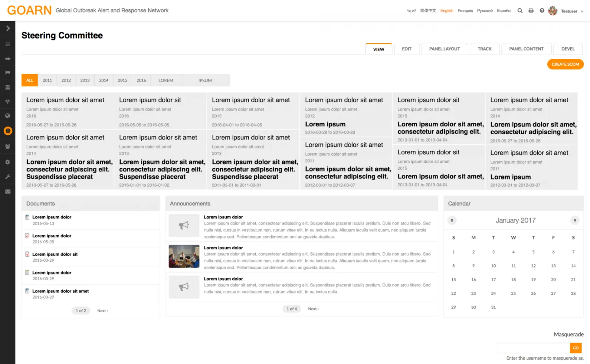The width and height of the screenshot is (590, 364).
Task: Go to next month in calendar
Action: (x=575, y=220)
